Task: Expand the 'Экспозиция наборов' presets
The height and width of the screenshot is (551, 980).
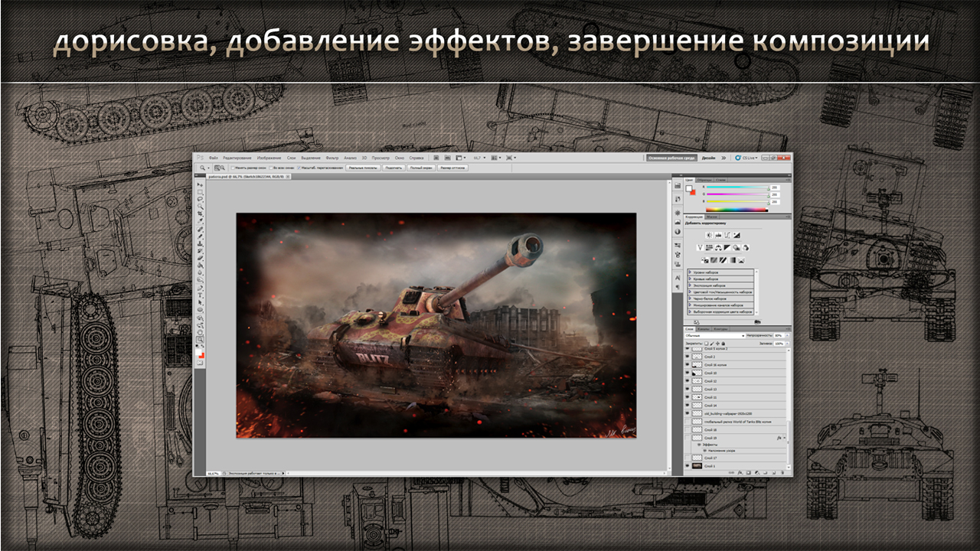Action: tap(690, 285)
